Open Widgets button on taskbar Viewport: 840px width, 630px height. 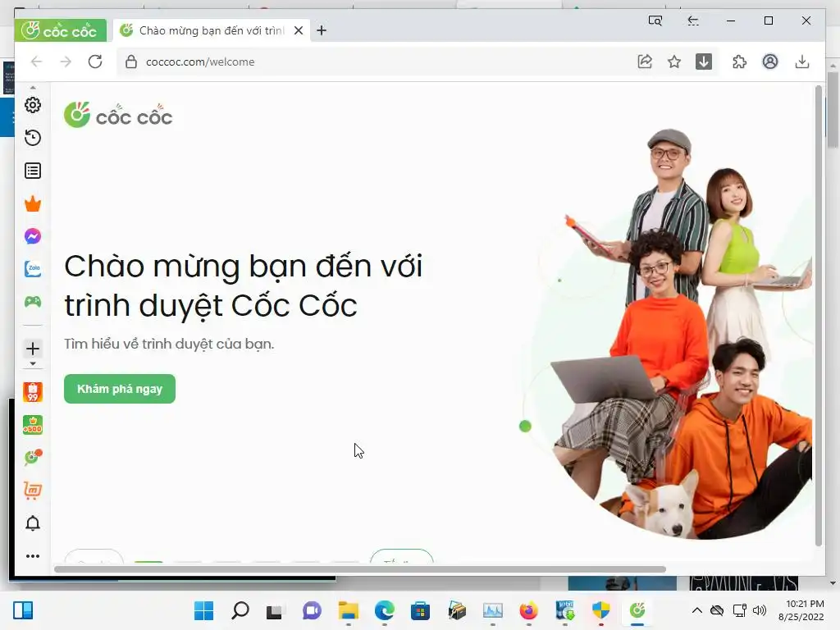23,610
